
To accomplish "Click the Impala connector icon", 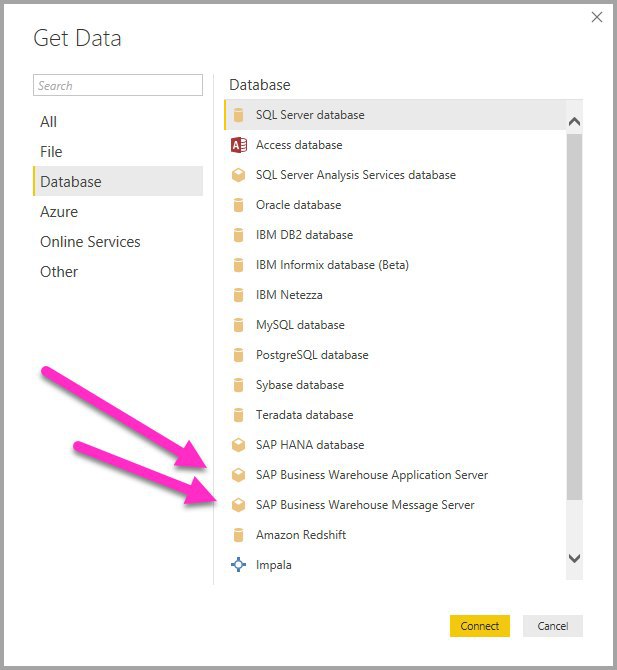I will [x=238, y=565].
